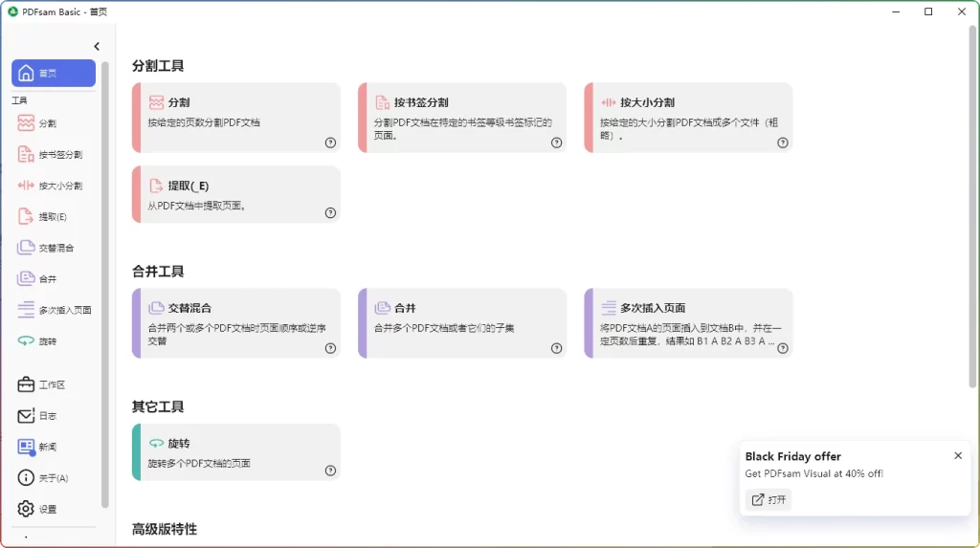Click the 提取(_E) tool card
The height and width of the screenshot is (548, 980).
tap(236, 194)
